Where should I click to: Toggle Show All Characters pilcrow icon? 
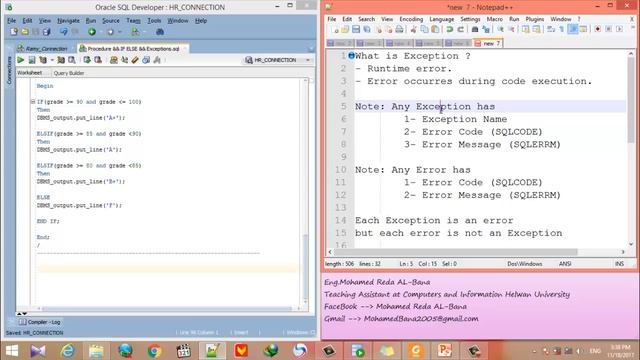coord(562,29)
